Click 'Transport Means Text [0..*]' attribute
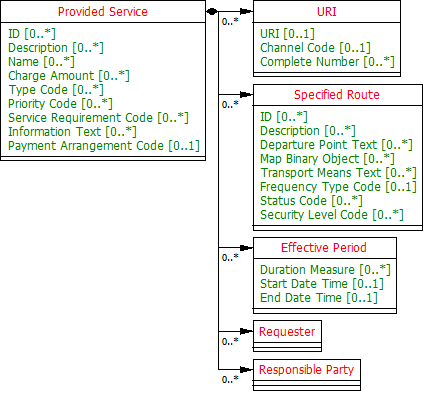Viewport: 424px width, 404px height. pyautogui.click(x=338, y=173)
